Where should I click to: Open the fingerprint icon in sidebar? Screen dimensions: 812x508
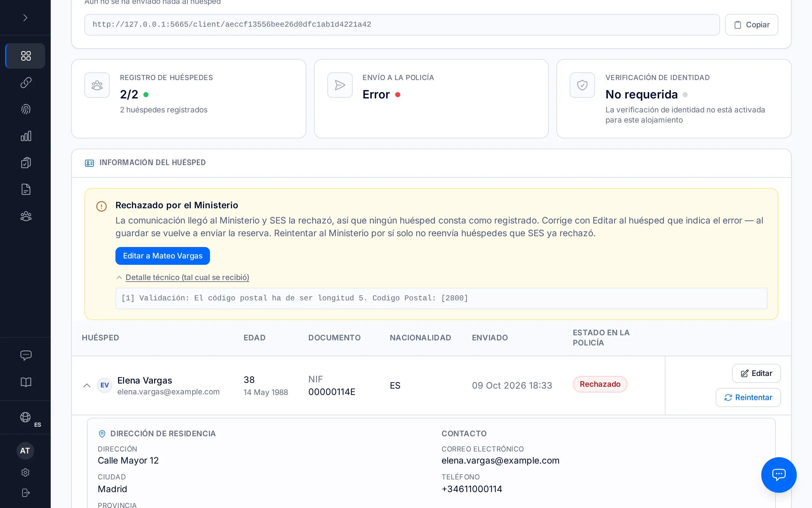25,109
